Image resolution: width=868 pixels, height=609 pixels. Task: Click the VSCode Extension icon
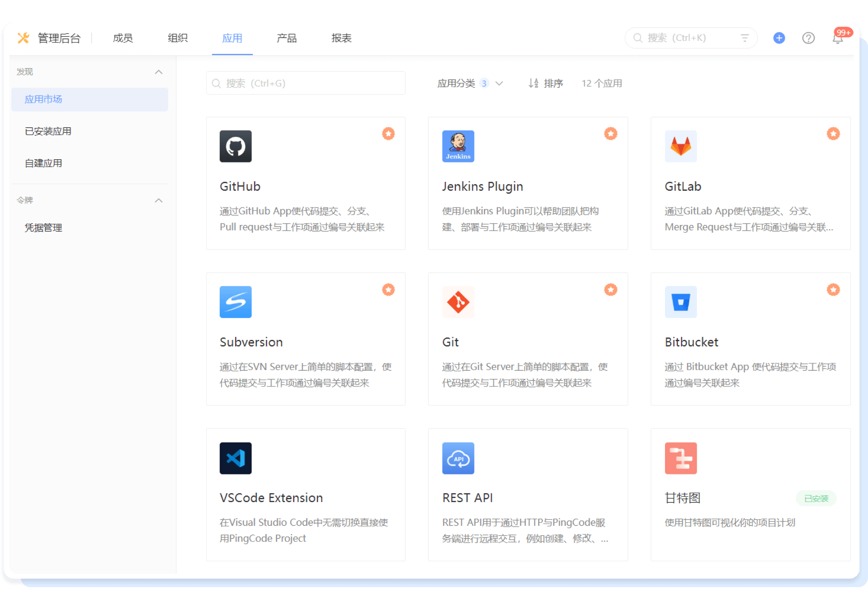tap(235, 458)
